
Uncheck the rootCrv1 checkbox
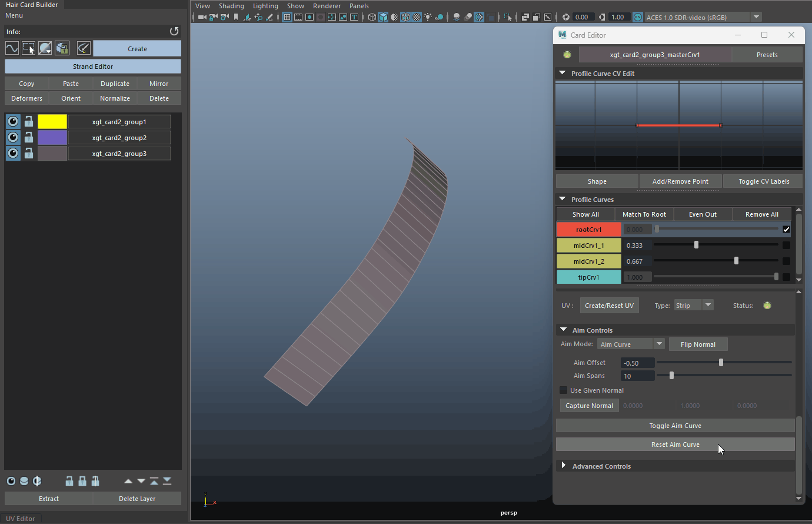(x=786, y=230)
